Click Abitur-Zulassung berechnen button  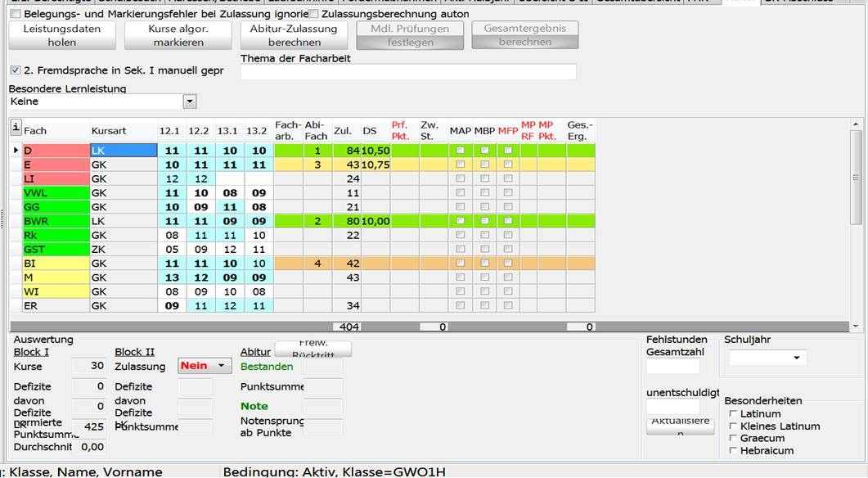point(294,35)
